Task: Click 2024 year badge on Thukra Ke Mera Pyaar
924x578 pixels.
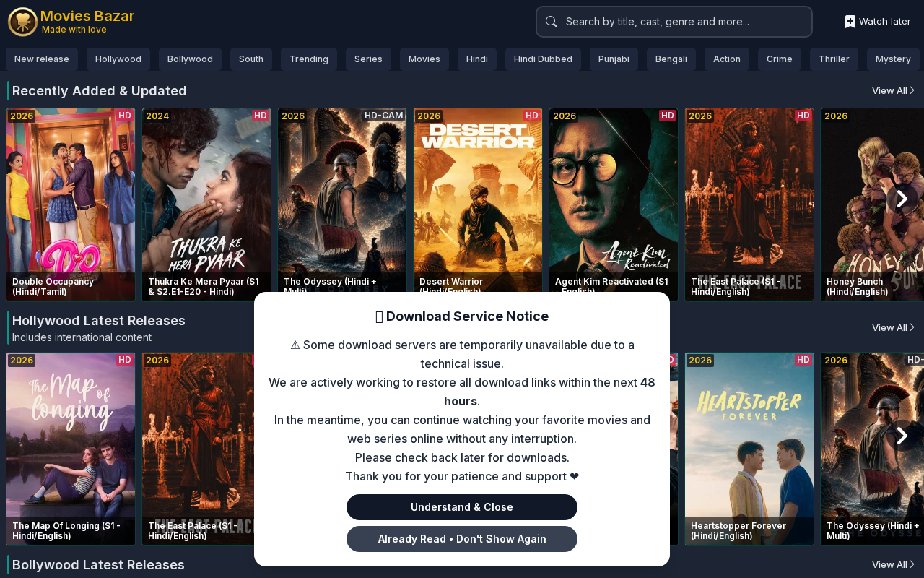Action: [157, 116]
